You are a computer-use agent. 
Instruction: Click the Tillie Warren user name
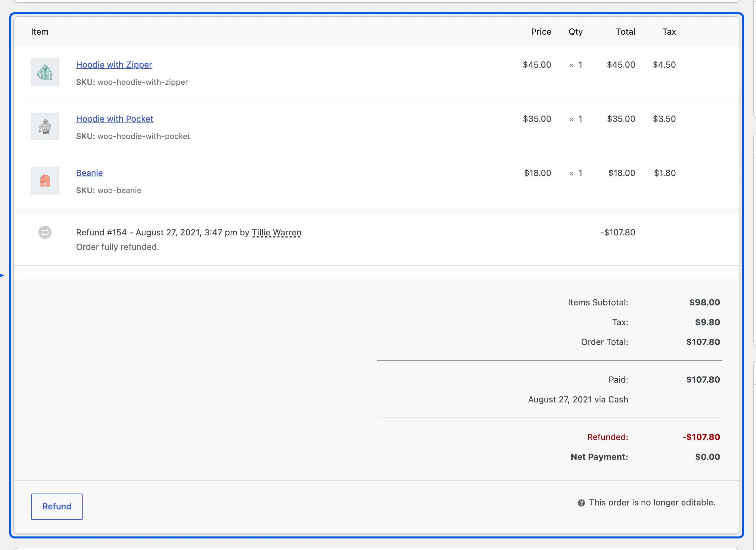click(276, 232)
